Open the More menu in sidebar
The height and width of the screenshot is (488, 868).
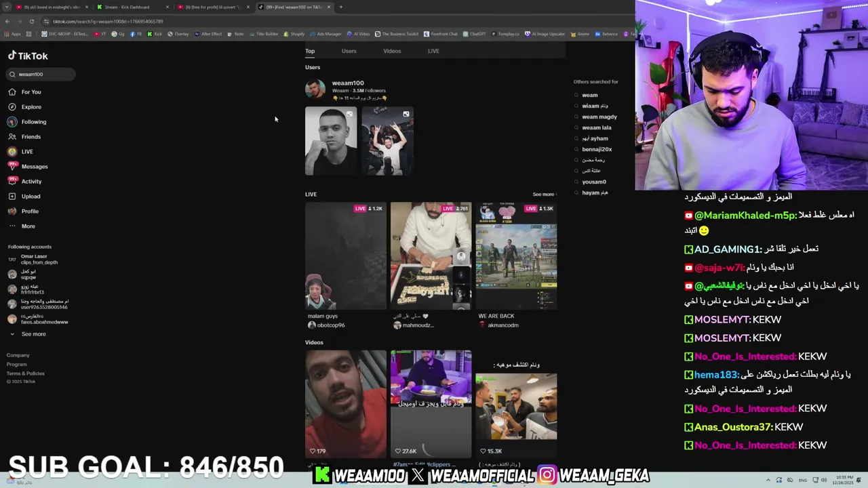(x=22, y=226)
